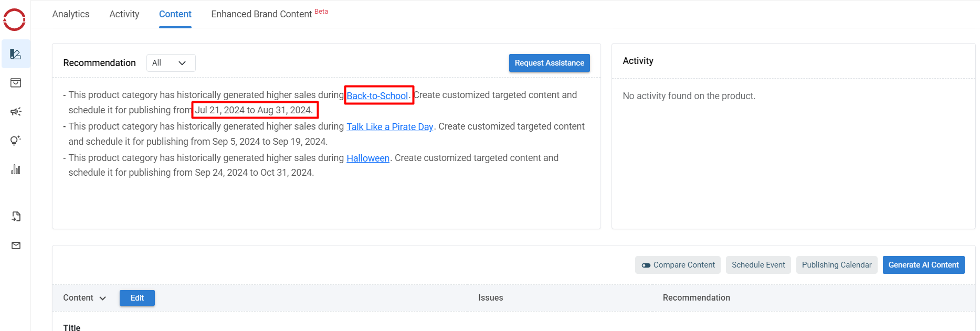Click the Recommendation column header in the table
Image resolution: width=980 pixels, height=331 pixels.
click(x=696, y=298)
